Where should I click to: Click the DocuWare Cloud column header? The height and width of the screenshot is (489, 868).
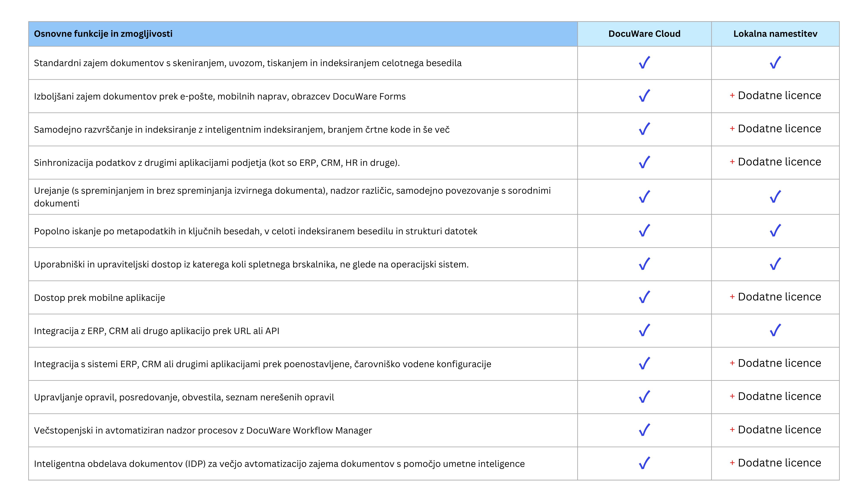644,34
